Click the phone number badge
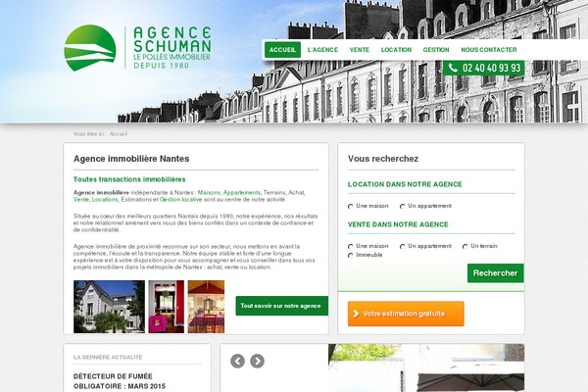Screen dimensions: 588x392 [x=484, y=68]
